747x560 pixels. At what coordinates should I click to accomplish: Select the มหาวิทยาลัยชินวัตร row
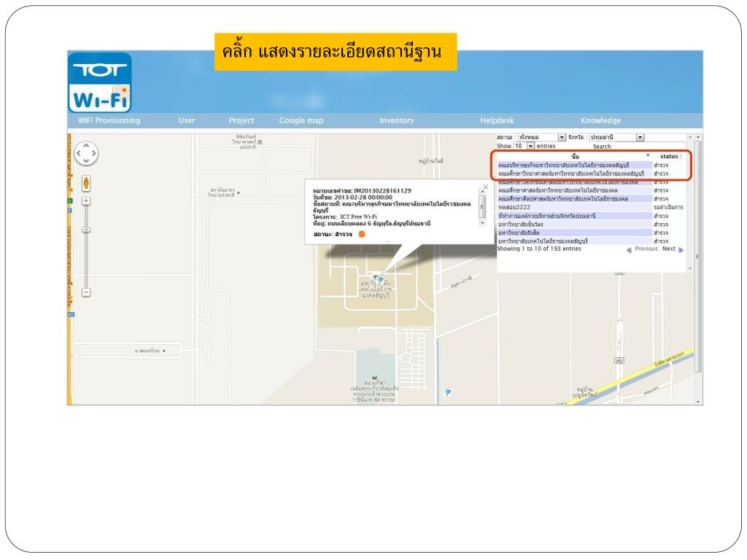(x=591, y=225)
